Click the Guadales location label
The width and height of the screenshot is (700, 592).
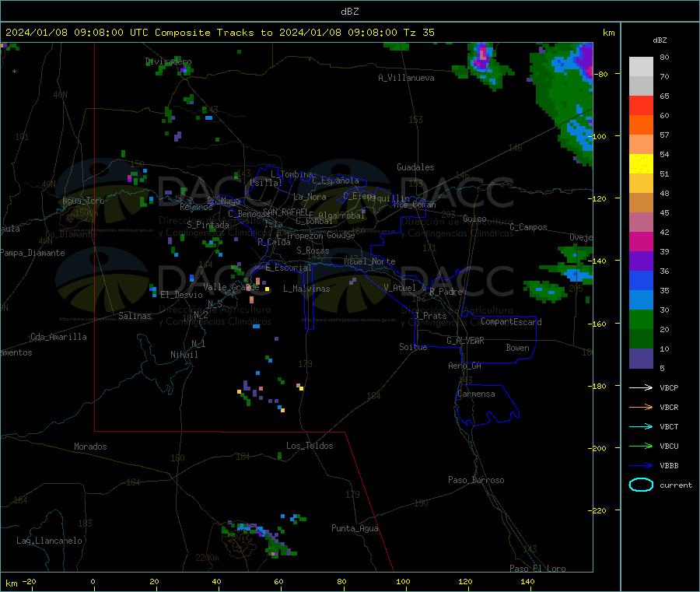415,167
